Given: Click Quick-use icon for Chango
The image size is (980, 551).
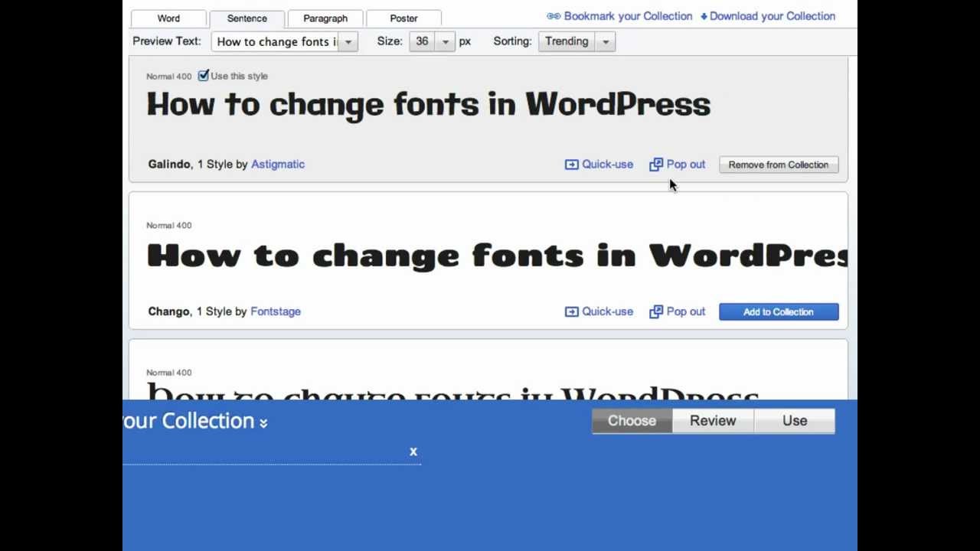Looking at the screenshot, I should pos(571,311).
